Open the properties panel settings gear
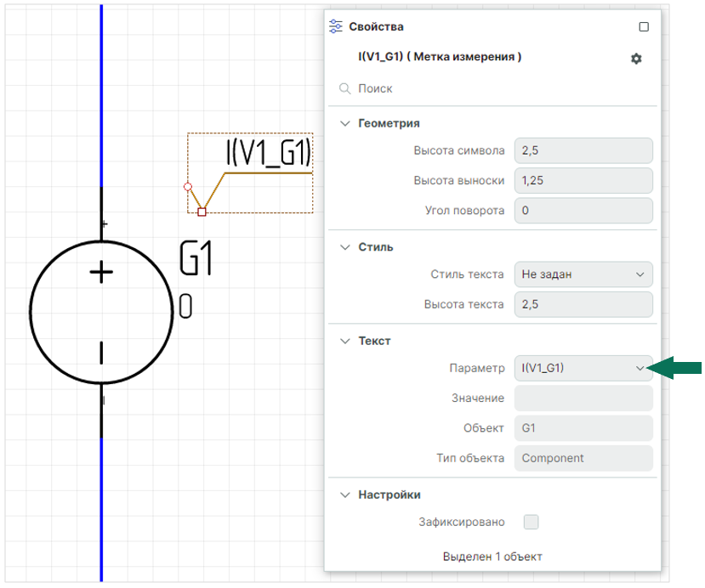Image resolution: width=705 pixels, height=588 pixels. (x=636, y=59)
